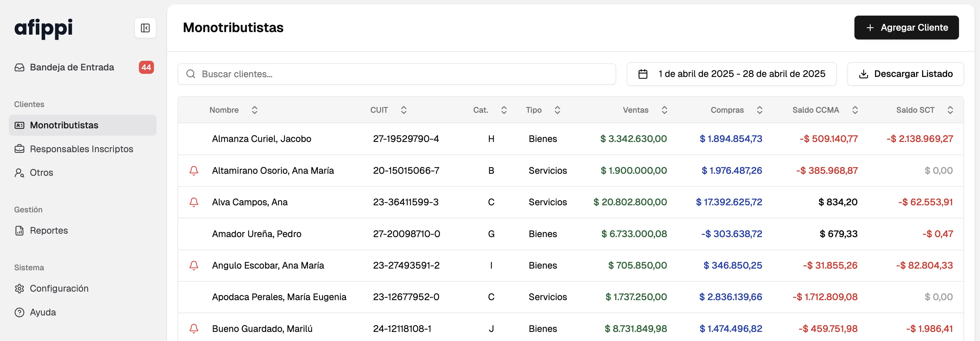Open Responsables Inscriptos section
980x341 pixels.
[82, 149]
